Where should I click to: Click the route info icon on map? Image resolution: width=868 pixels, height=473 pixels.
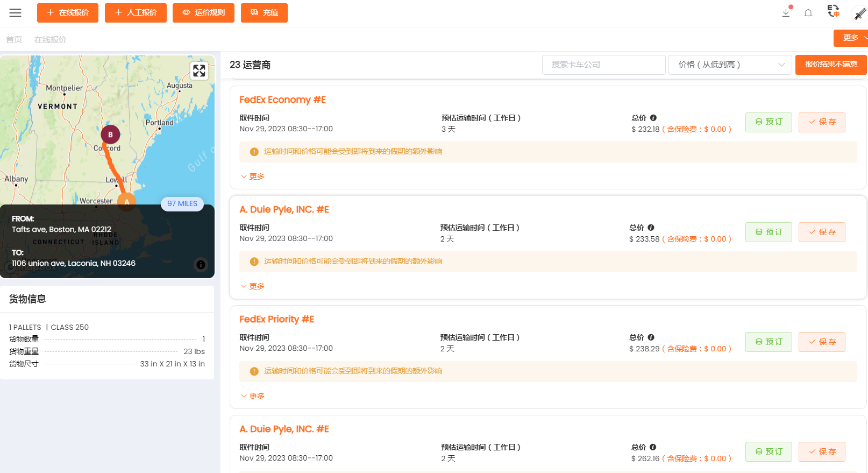tap(201, 265)
